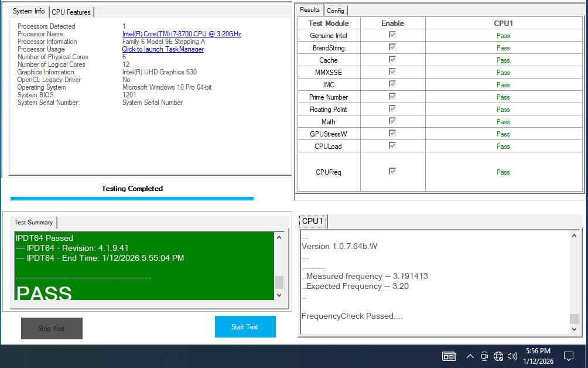Viewport: 588px width, 368px height.
Task: Click the 'Measured frequency -- 3.191413' line
Action: 365,276
